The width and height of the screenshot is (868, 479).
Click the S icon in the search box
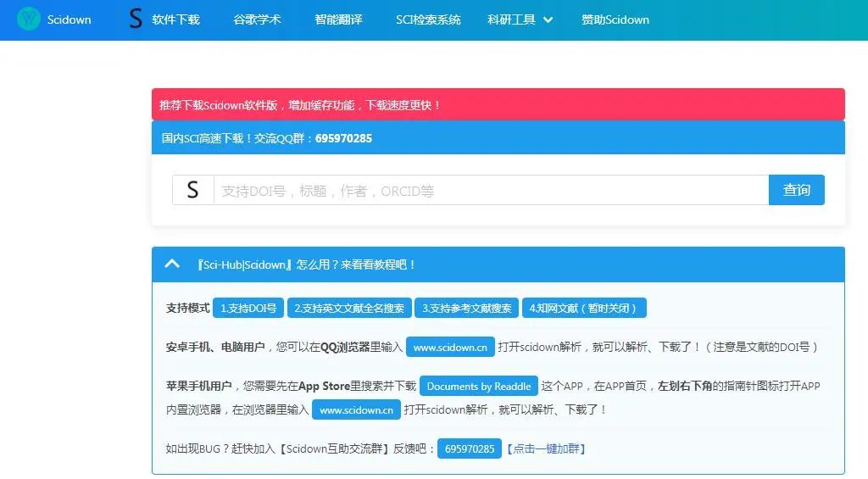[x=192, y=190]
